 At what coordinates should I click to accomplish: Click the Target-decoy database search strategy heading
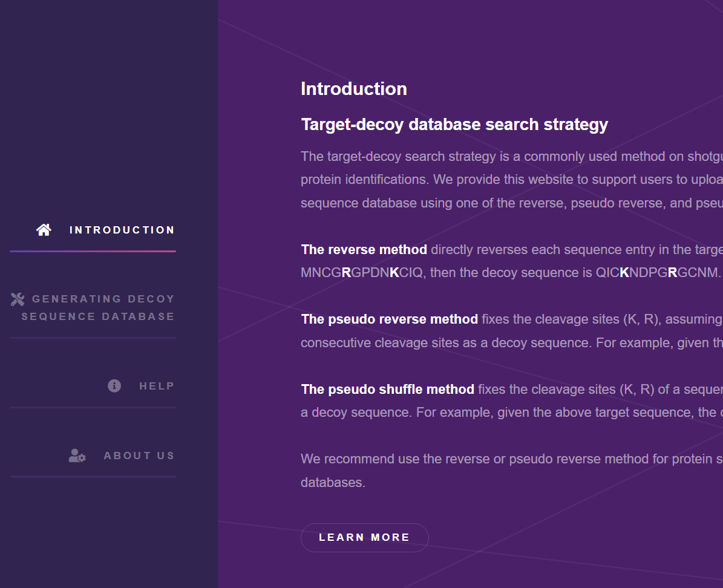[454, 125]
